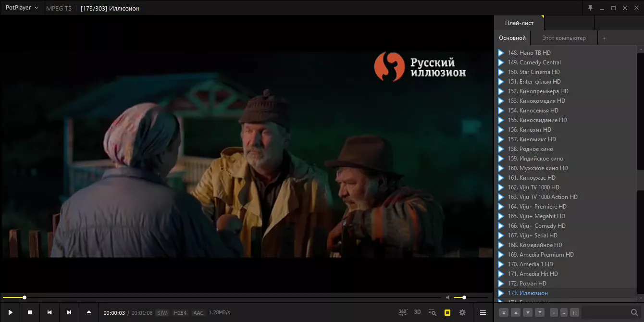Select playlist entry 159. Индийское кино
The width and height of the screenshot is (644, 322).
point(566,159)
